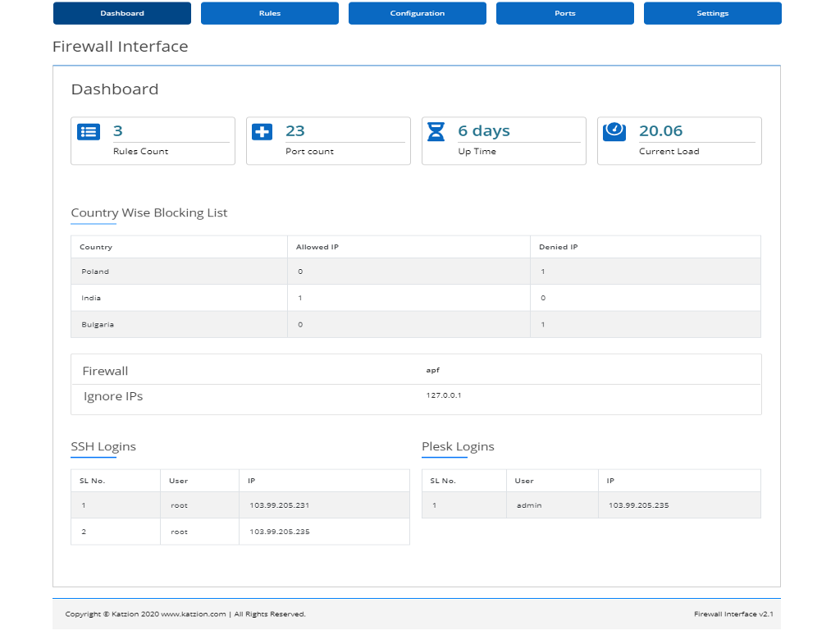840x630 pixels.
Task: Select the port count value 23
Action: tap(295, 130)
